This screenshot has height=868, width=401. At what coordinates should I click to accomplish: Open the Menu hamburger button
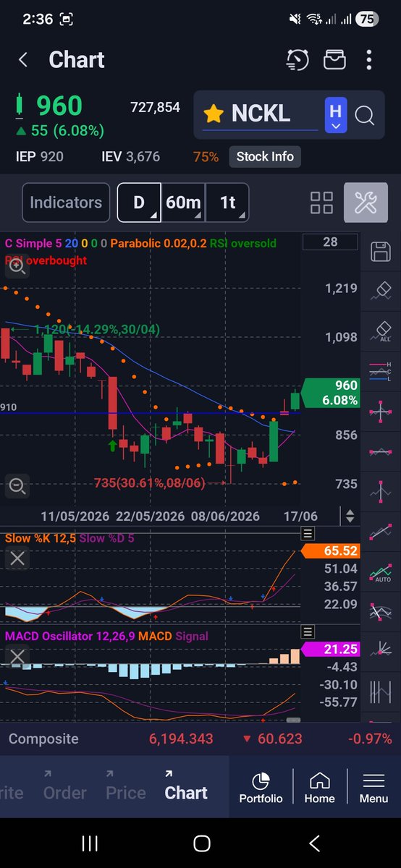373,788
